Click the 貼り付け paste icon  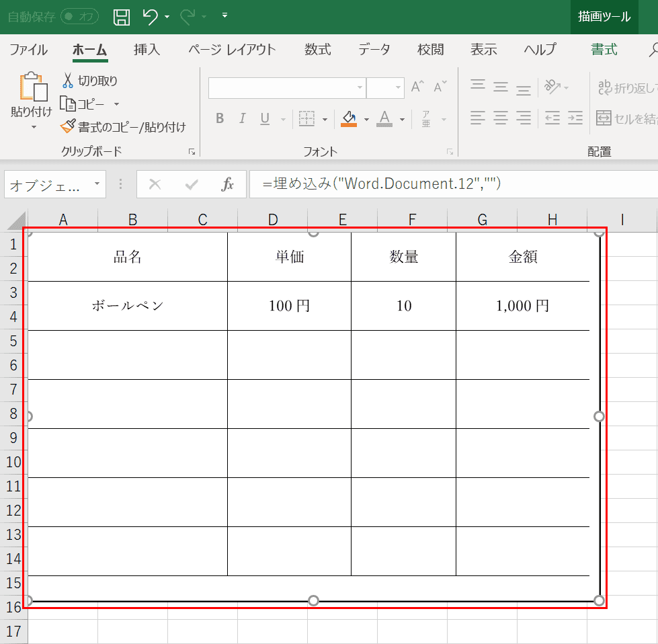[x=33, y=87]
